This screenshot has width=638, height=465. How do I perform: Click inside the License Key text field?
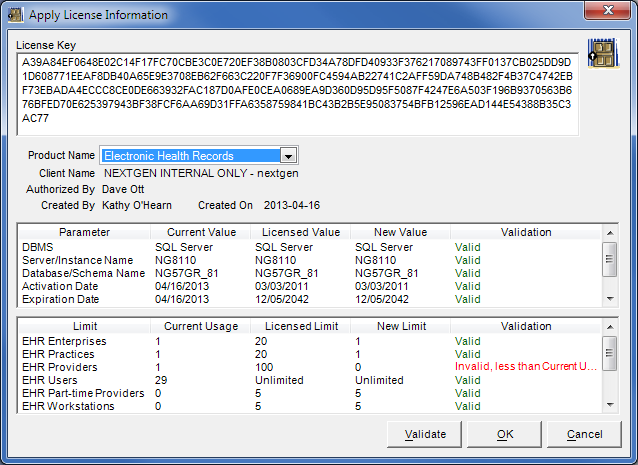[x=297, y=94]
